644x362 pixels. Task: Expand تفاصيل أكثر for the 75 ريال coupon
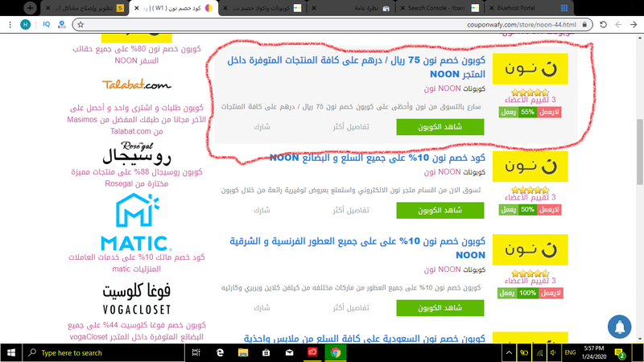click(351, 127)
